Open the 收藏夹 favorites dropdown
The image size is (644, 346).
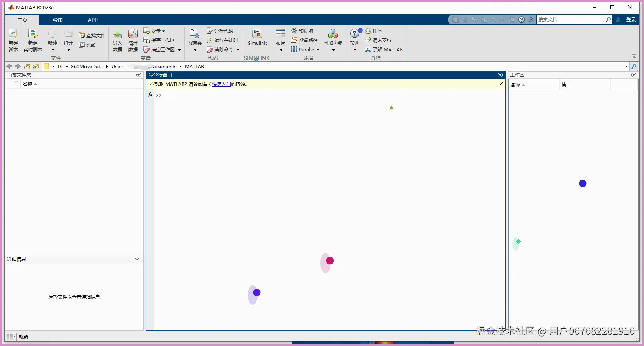click(195, 40)
